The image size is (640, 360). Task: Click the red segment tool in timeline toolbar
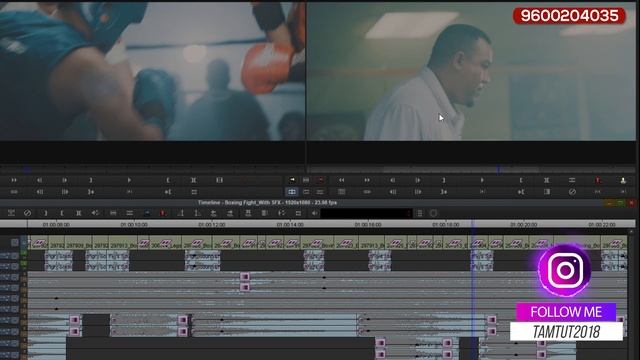point(163,213)
